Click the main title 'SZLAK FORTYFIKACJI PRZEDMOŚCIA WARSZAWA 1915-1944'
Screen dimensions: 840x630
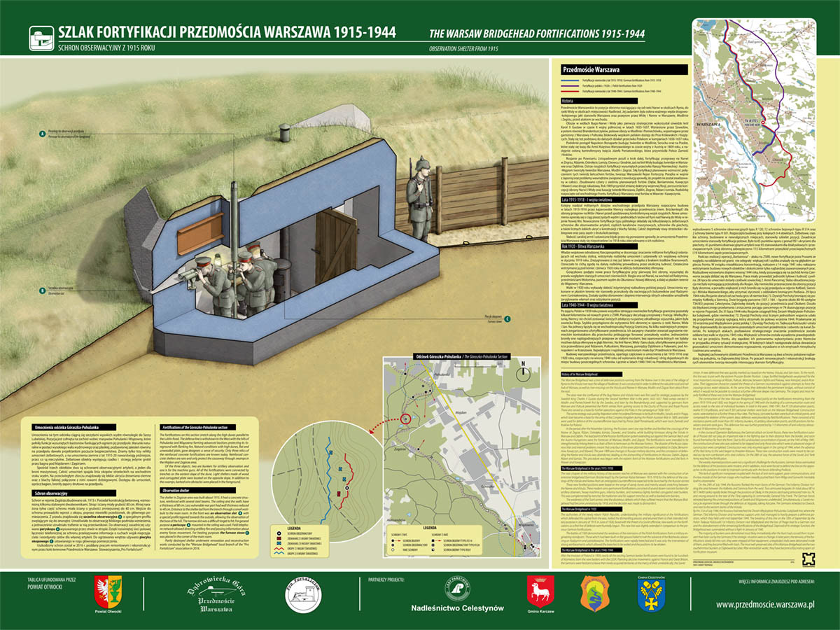tap(227, 32)
